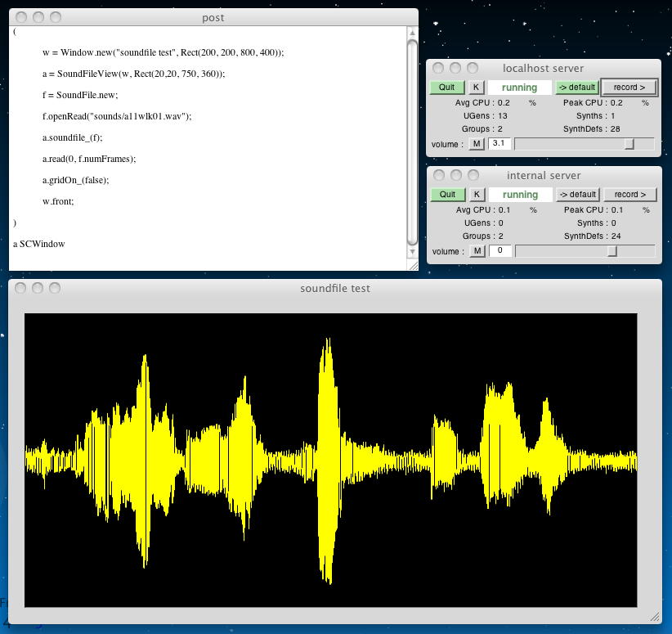Click localhost 'Avg CPU : 0.2' text

pyautogui.click(x=482, y=102)
